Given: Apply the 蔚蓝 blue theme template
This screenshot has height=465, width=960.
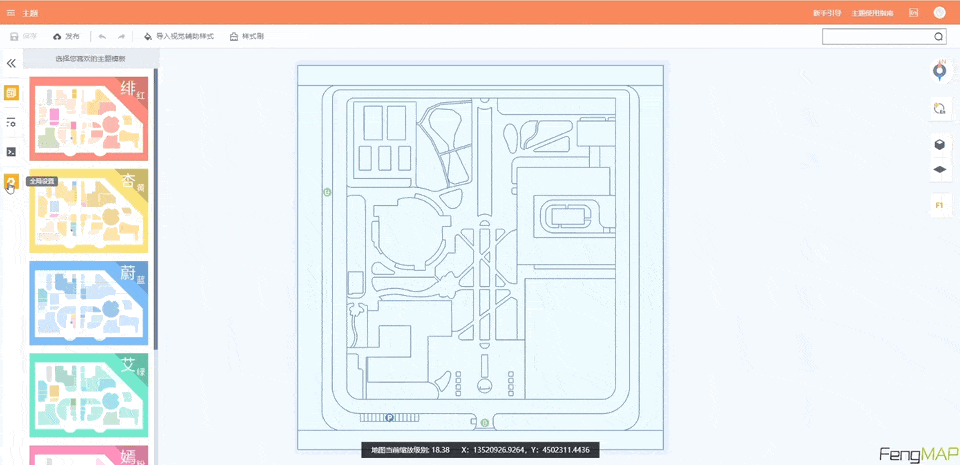Looking at the screenshot, I should coord(89,302).
